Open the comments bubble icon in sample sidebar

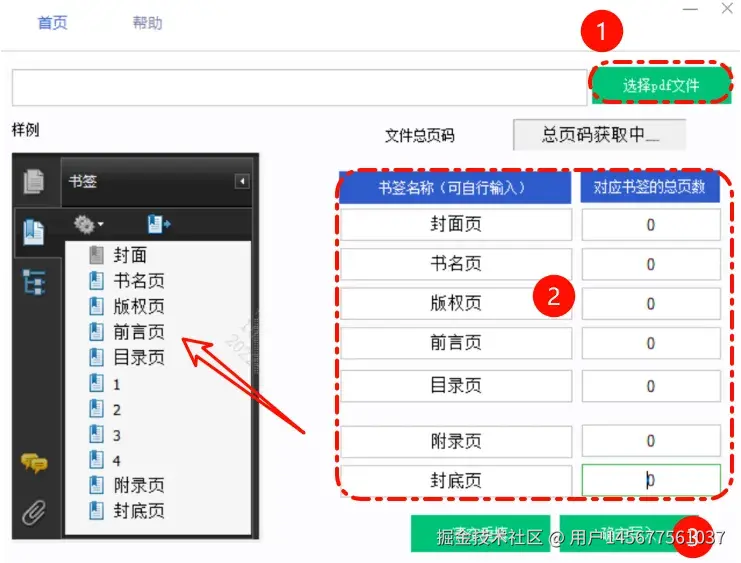point(34,463)
